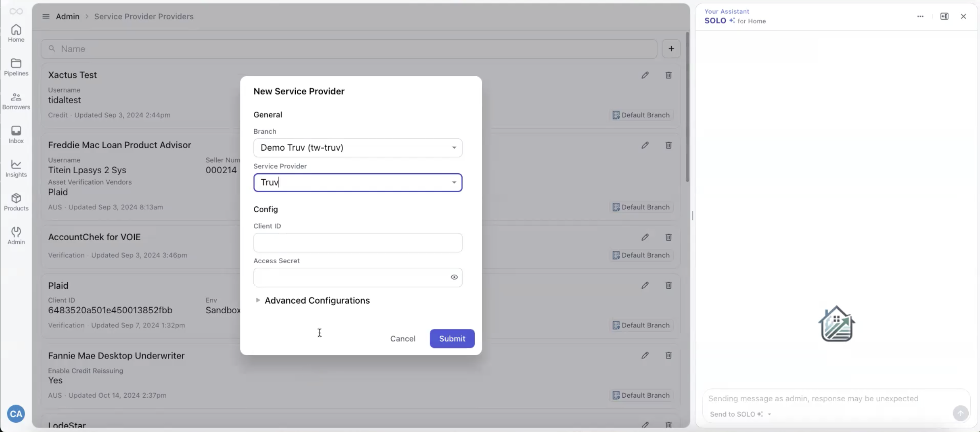The width and height of the screenshot is (980, 432).
Task: Open the Send to SOLO dropdown
Action: (x=740, y=414)
